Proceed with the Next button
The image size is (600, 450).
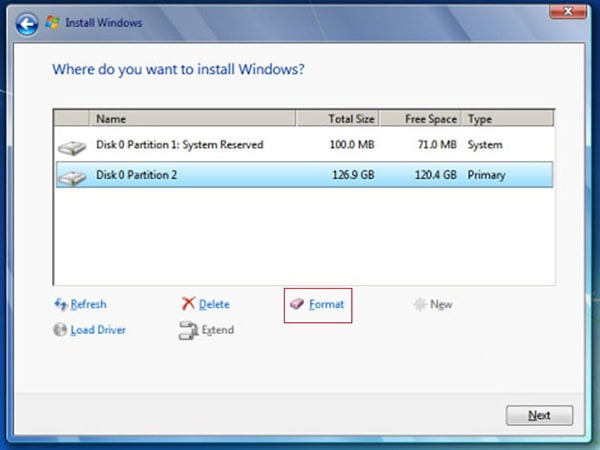click(x=540, y=416)
